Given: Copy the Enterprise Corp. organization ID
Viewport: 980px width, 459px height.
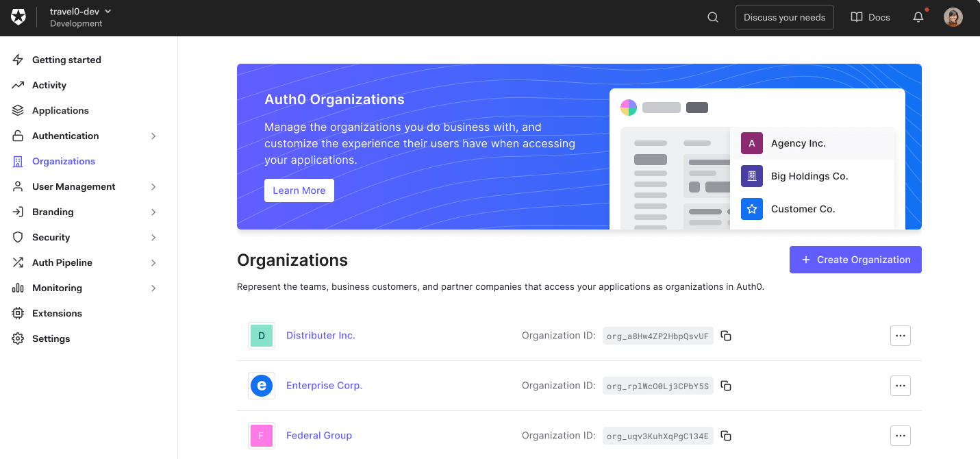Looking at the screenshot, I should tap(726, 386).
